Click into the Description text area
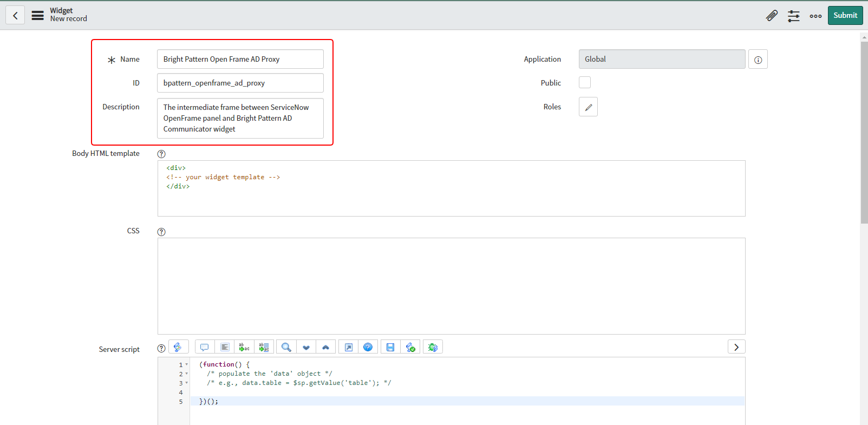This screenshot has height=425, width=868. point(240,118)
